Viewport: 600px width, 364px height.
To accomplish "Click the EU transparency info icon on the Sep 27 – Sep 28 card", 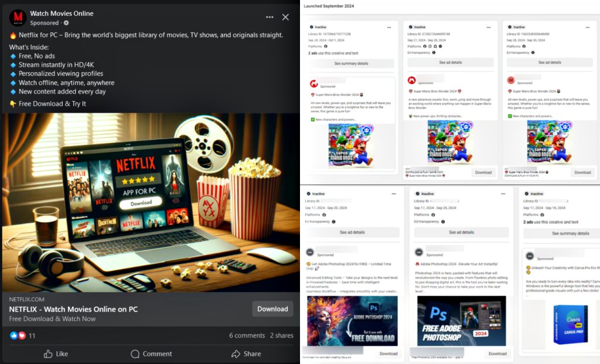I will tap(434, 53).
